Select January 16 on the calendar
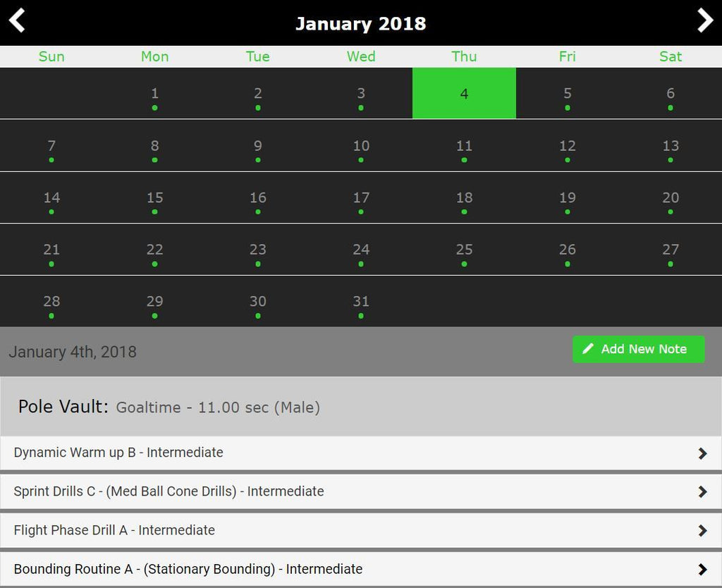722x588 pixels. [x=258, y=197]
